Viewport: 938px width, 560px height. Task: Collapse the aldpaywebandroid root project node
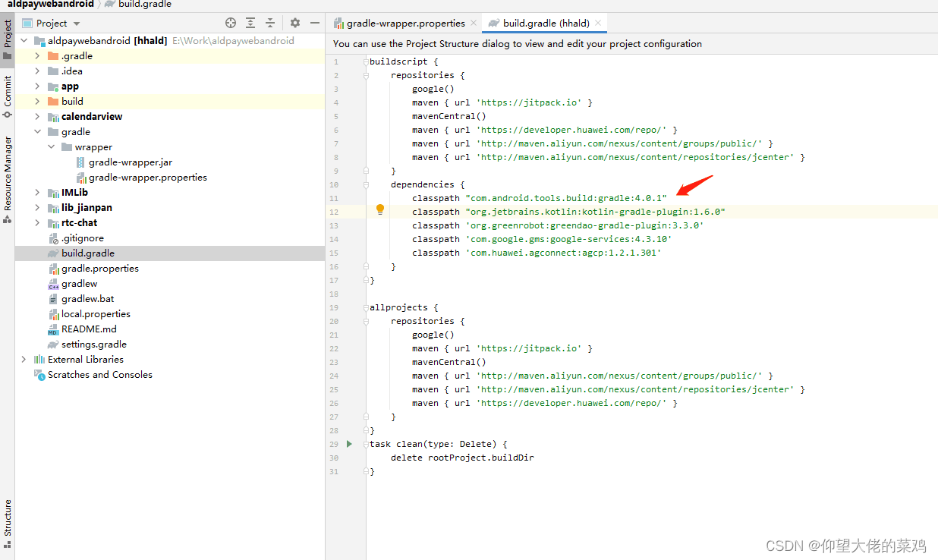[24, 40]
